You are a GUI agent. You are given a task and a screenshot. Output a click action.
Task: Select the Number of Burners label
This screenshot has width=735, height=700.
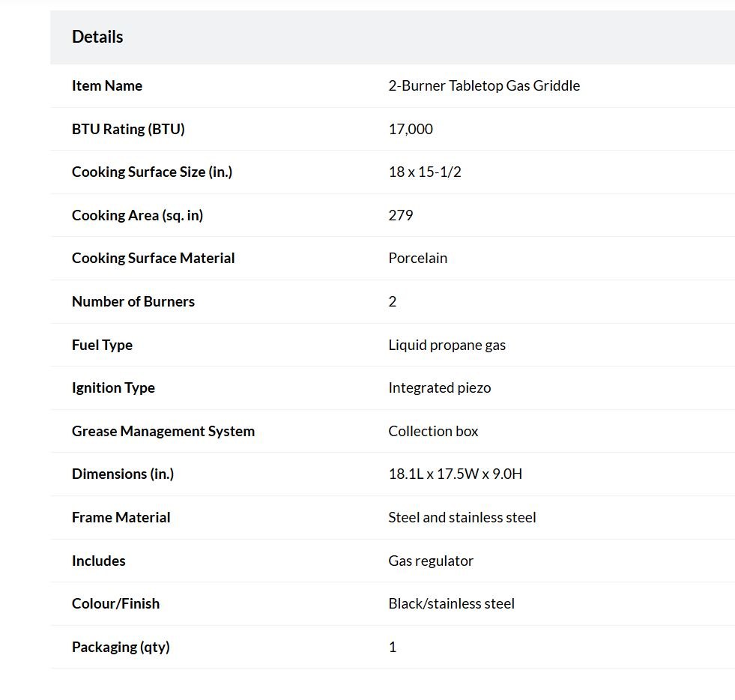point(133,301)
